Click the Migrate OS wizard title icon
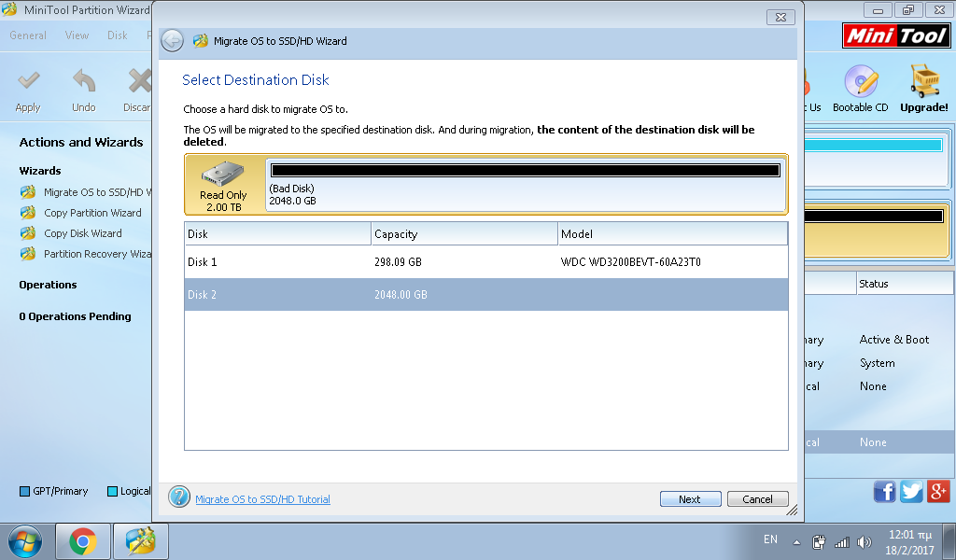This screenshot has width=956, height=560. coord(201,41)
